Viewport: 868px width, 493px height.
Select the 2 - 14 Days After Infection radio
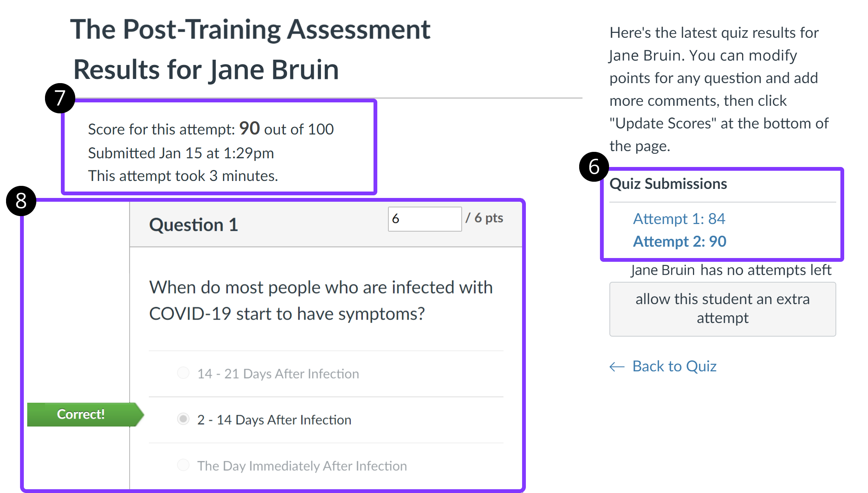[183, 419]
